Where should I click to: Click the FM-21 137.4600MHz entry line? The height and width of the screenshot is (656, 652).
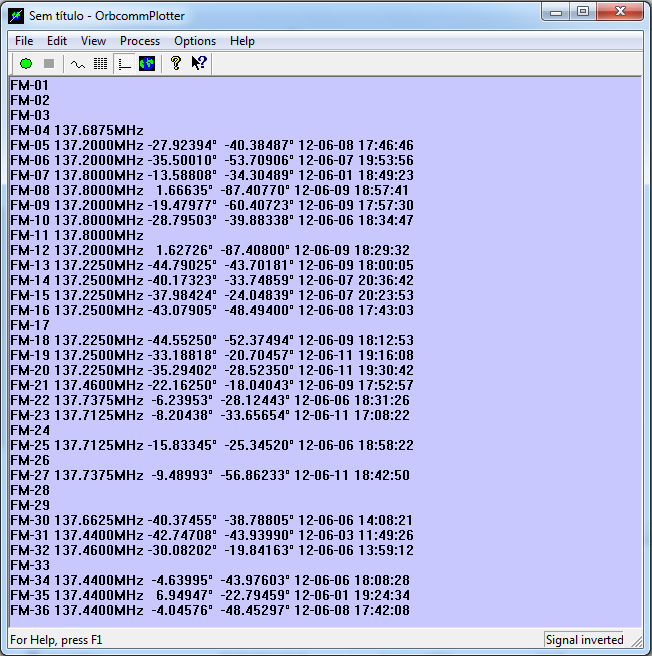pyautogui.click(x=212, y=385)
